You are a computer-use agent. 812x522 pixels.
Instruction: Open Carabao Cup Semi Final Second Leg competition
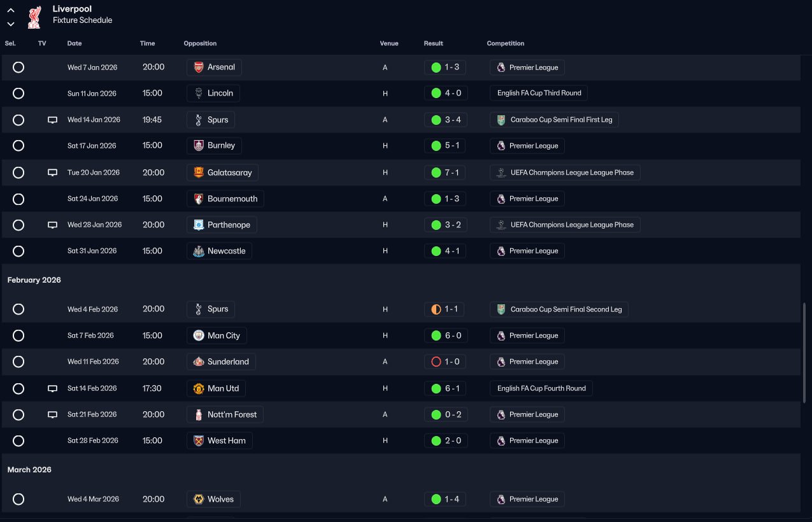(559, 309)
